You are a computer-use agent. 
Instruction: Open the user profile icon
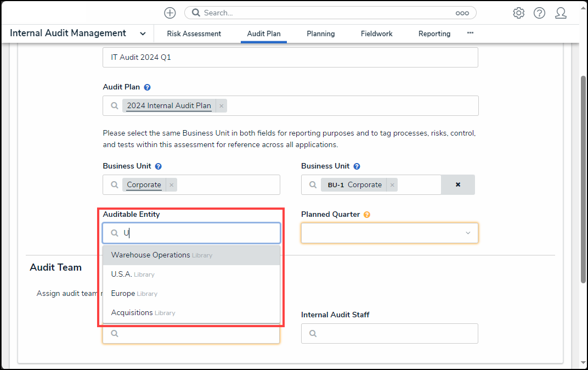pyautogui.click(x=561, y=13)
